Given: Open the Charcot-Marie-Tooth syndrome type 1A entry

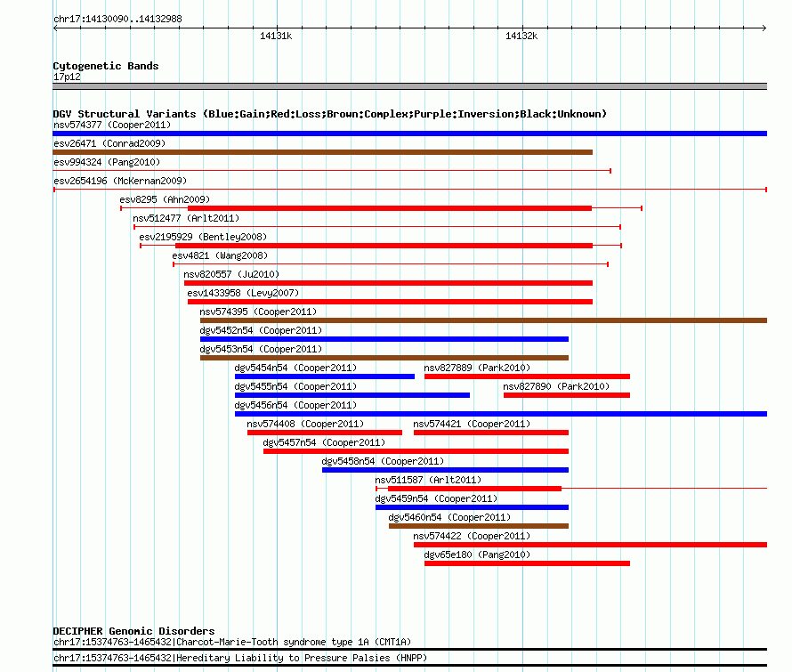Looking at the screenshot, I should point(232,643).
